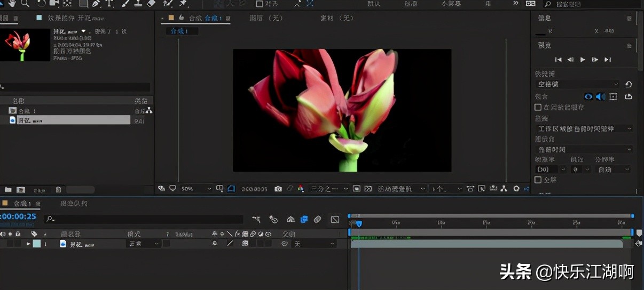Select the Type text tool
The image size is (644, 290).
pyautogui.click(x=109, y=3)
